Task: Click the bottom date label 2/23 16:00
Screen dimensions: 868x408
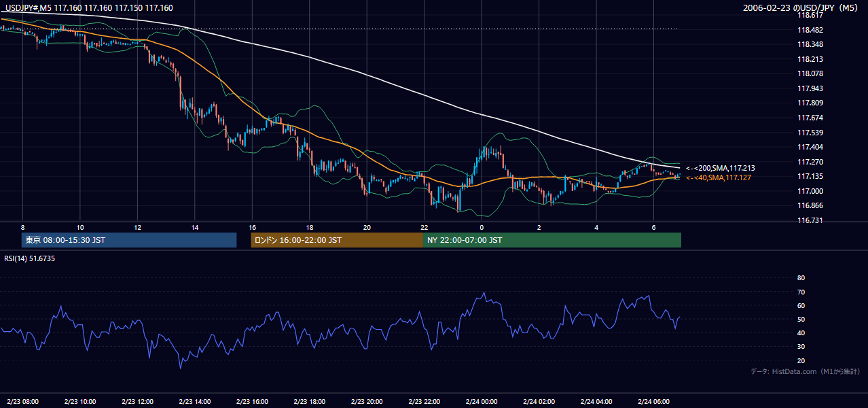Action: pyautogui.click(x=252, y=401)
